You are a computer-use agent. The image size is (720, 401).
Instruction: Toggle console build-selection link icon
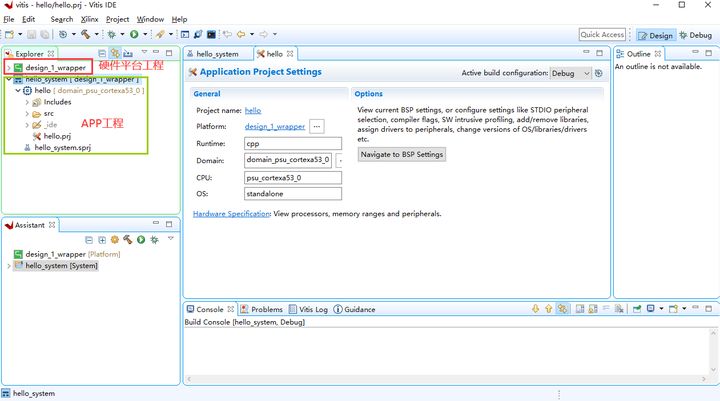562,309
